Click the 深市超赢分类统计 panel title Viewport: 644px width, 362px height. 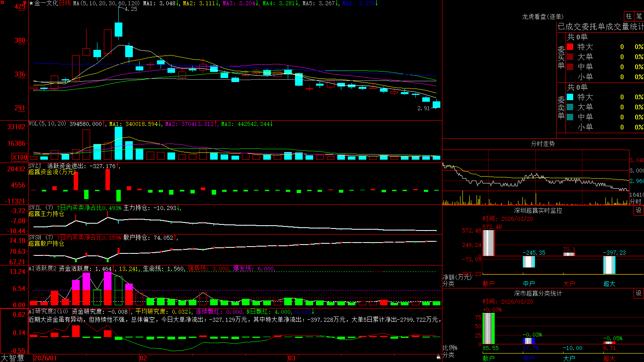[538, 293]
